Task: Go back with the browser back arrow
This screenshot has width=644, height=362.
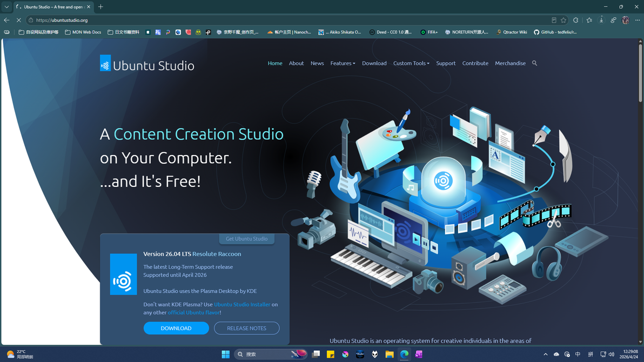Action: click(6, 20)
